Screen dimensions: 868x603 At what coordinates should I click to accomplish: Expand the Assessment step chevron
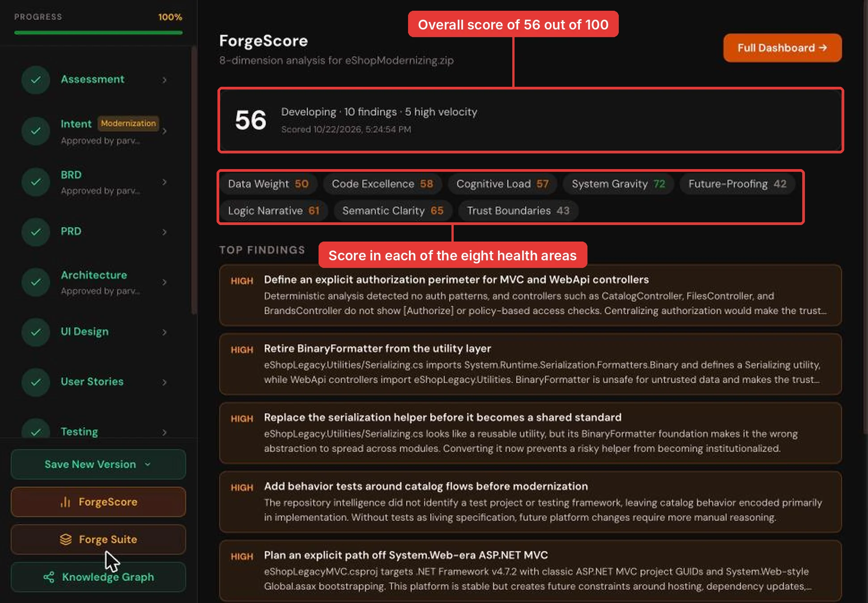(165, 80)
